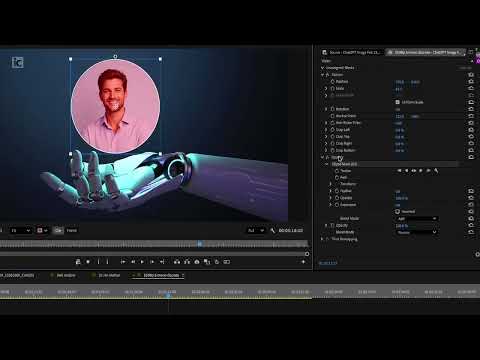The height and width of the screenshot is (360, 480).
Task: Click Mark Out button
Action: point(107,262)
